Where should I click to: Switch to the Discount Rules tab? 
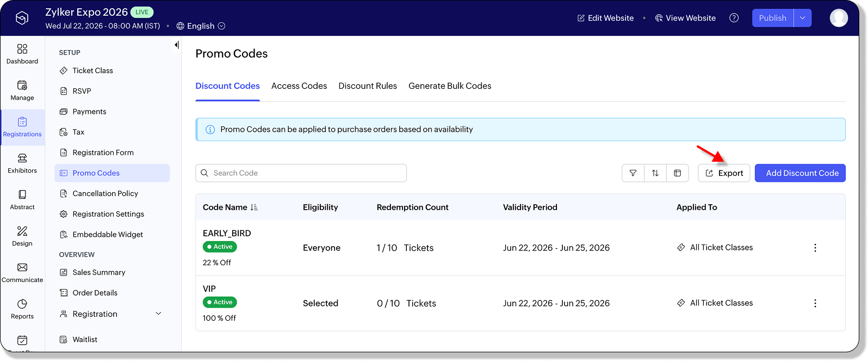tap(368, 86)
